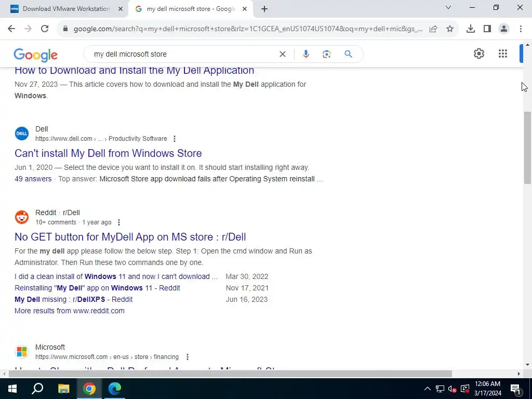Viewport: 532px width, 399px height.
Task: Open More results from www.reddit.com
Action: point(70,311)
